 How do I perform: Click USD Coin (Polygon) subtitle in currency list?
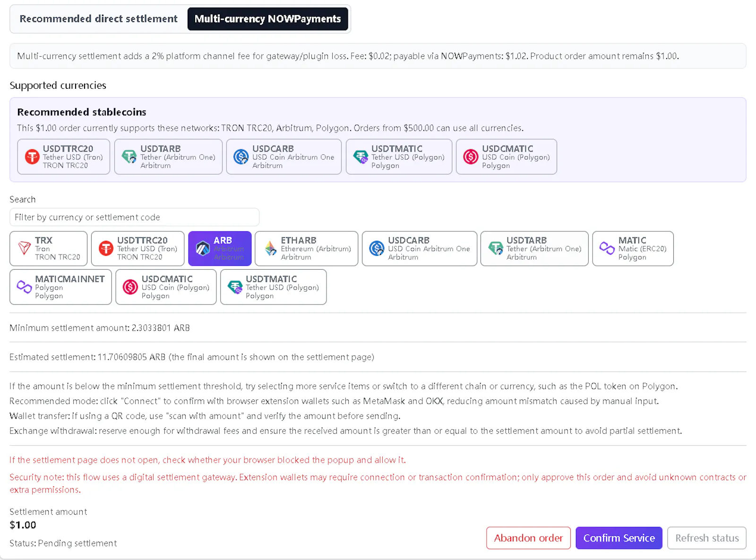coord(175,288)
